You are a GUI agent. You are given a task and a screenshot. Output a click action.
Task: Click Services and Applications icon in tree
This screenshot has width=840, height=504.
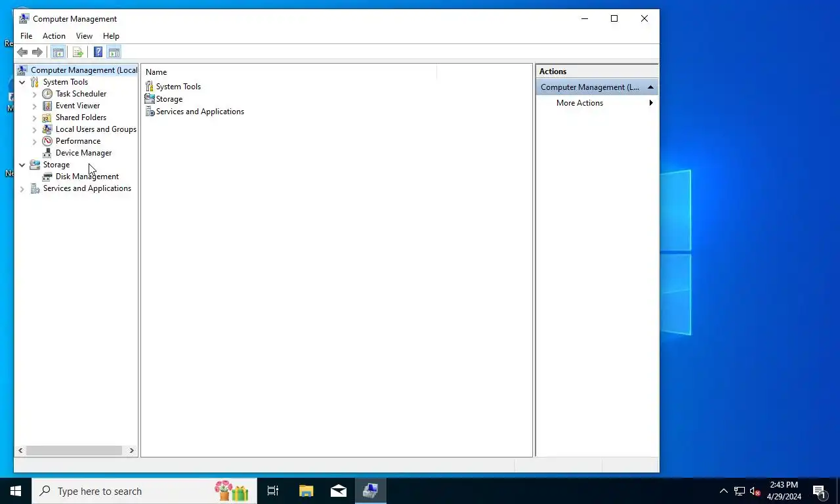(x=35, y=188)
